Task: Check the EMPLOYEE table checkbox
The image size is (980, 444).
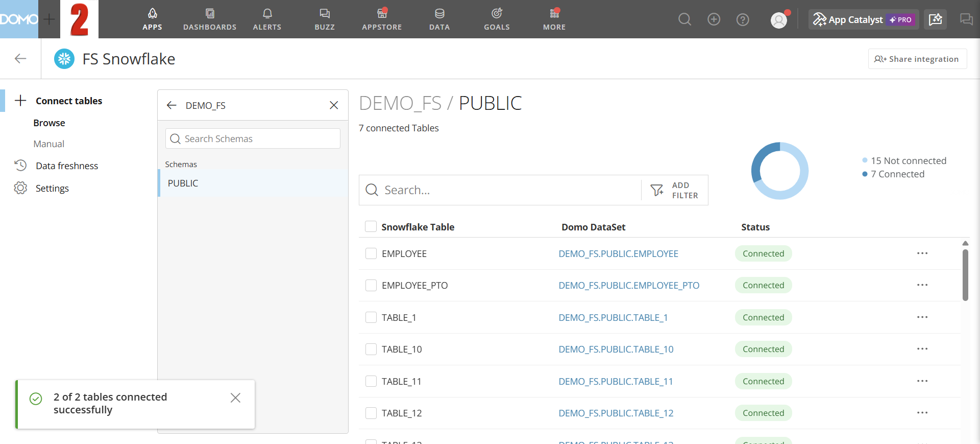Action: coord(371,253)
